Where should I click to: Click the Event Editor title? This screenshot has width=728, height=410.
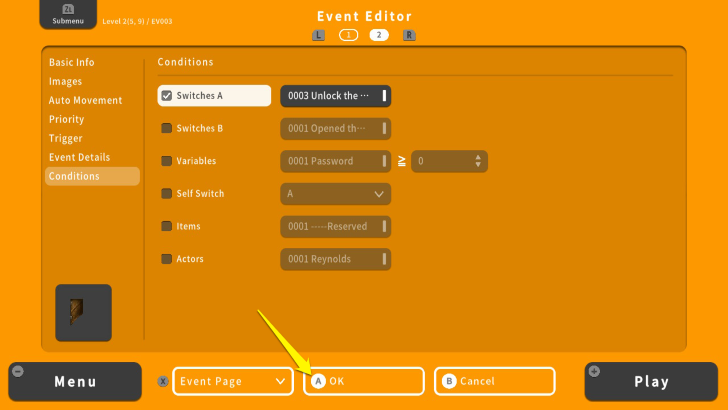point(364,16)
